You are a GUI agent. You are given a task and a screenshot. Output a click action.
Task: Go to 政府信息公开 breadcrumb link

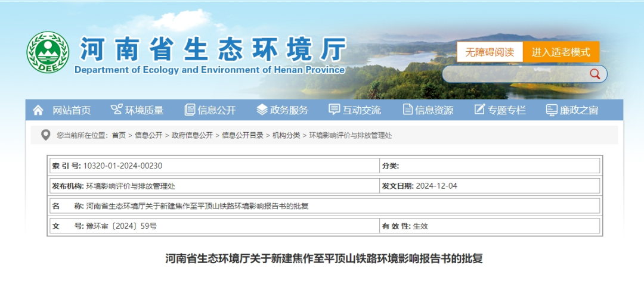192,135
